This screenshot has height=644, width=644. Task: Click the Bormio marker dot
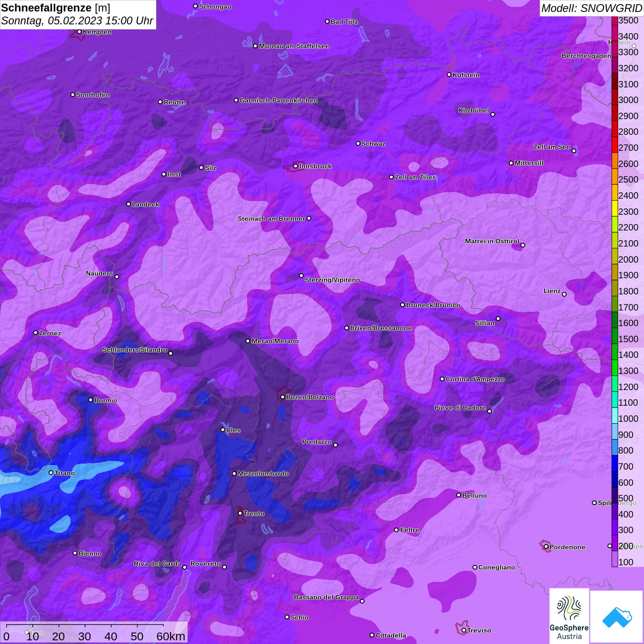91,400
